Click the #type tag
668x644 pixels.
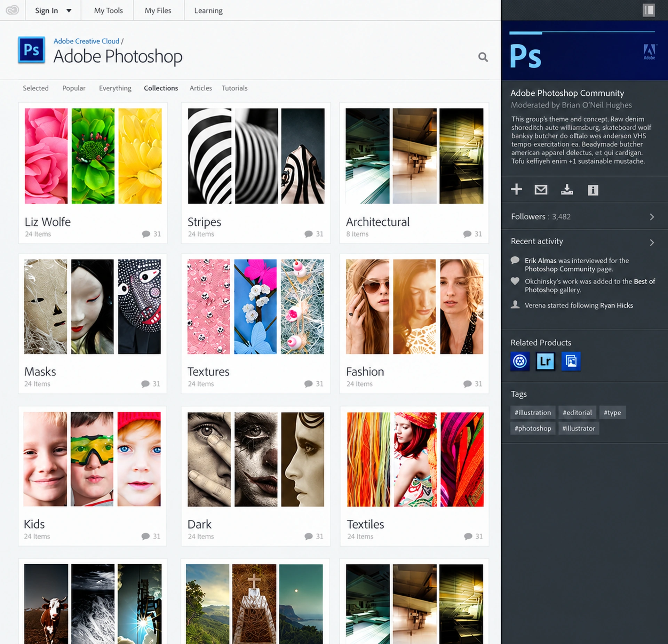tap(612, 412)
